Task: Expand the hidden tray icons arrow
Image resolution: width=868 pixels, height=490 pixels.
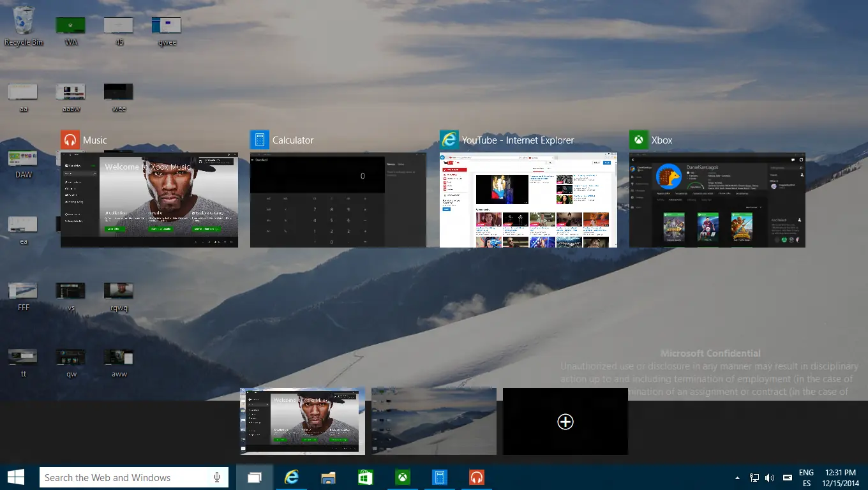Action: (737, 478)
